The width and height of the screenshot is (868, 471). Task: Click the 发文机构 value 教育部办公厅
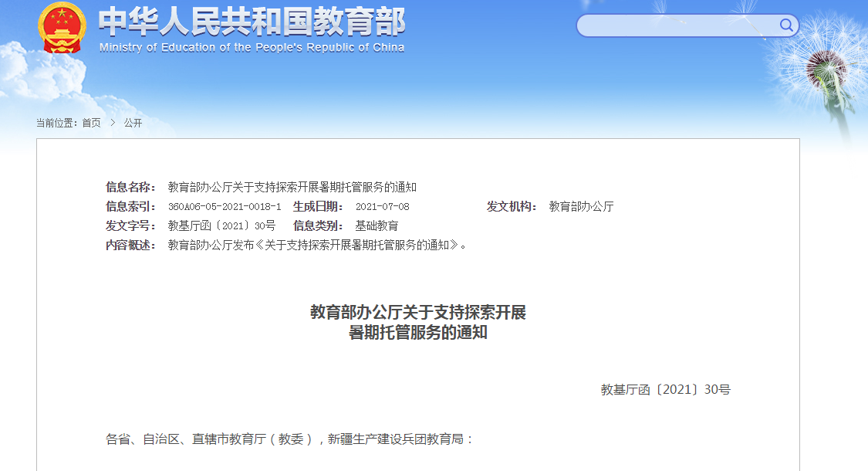tap(579, 207)
